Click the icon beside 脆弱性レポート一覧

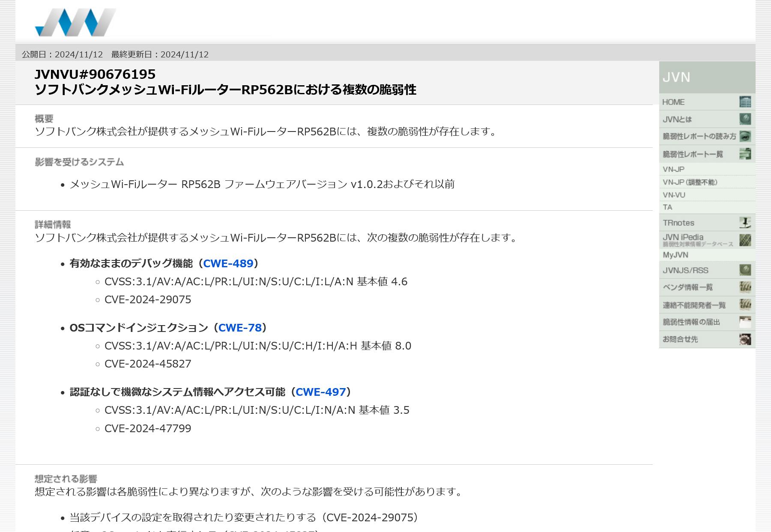pos(745,154)
